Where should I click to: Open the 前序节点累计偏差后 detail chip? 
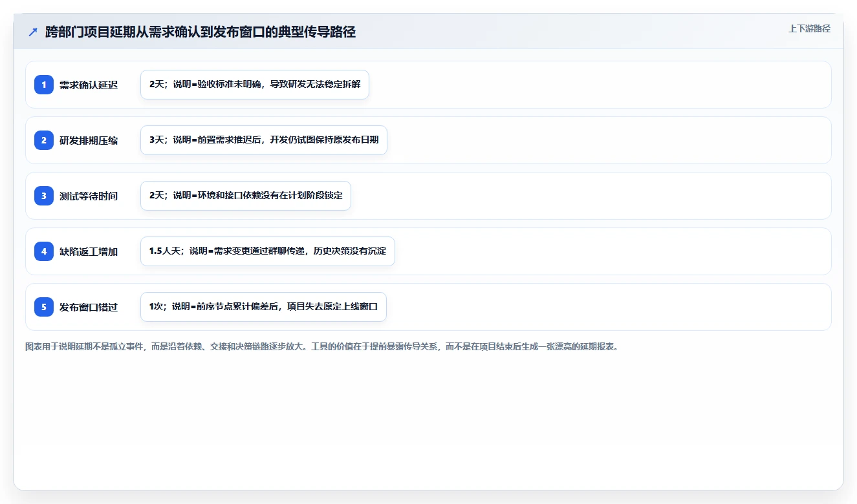(x=263, y=307)
